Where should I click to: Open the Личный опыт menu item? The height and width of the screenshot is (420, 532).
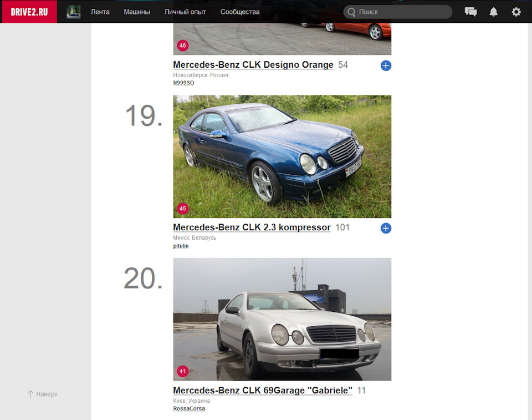point(185,12)
